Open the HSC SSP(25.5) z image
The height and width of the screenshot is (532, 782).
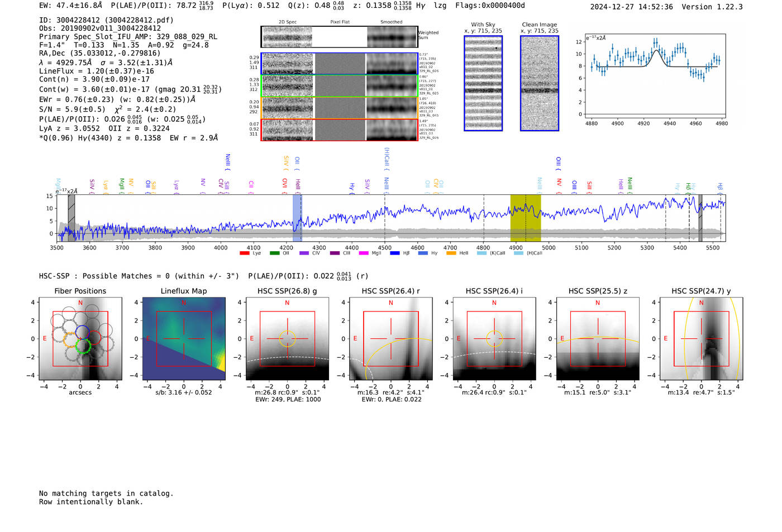598,338
